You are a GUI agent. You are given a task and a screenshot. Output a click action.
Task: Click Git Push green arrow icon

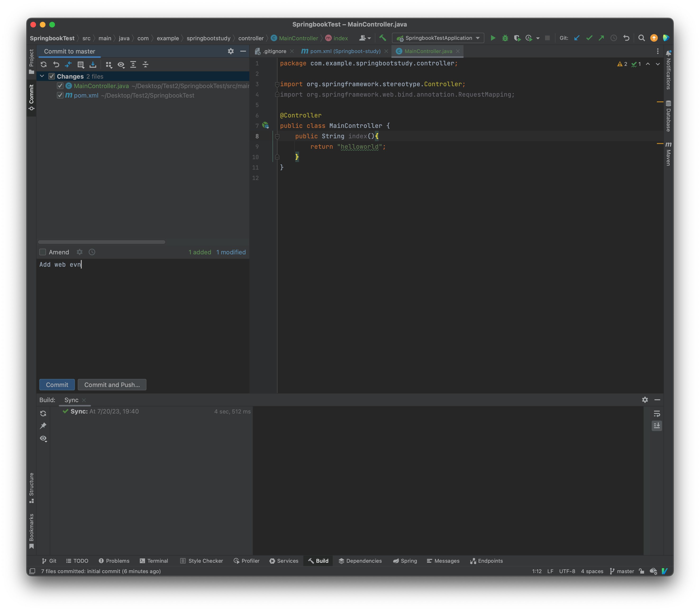601,38
